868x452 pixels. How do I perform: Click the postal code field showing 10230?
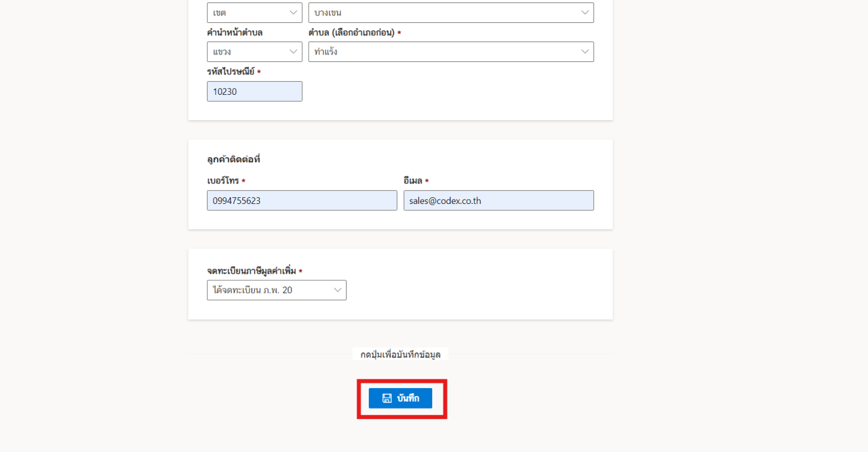254,92
